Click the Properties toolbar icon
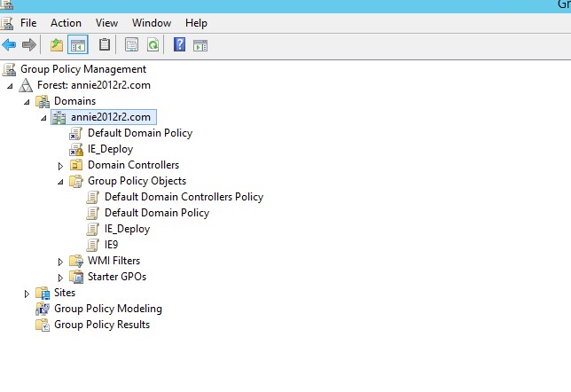The width and height of the screenshot is (571, 392). pos(132,44)
